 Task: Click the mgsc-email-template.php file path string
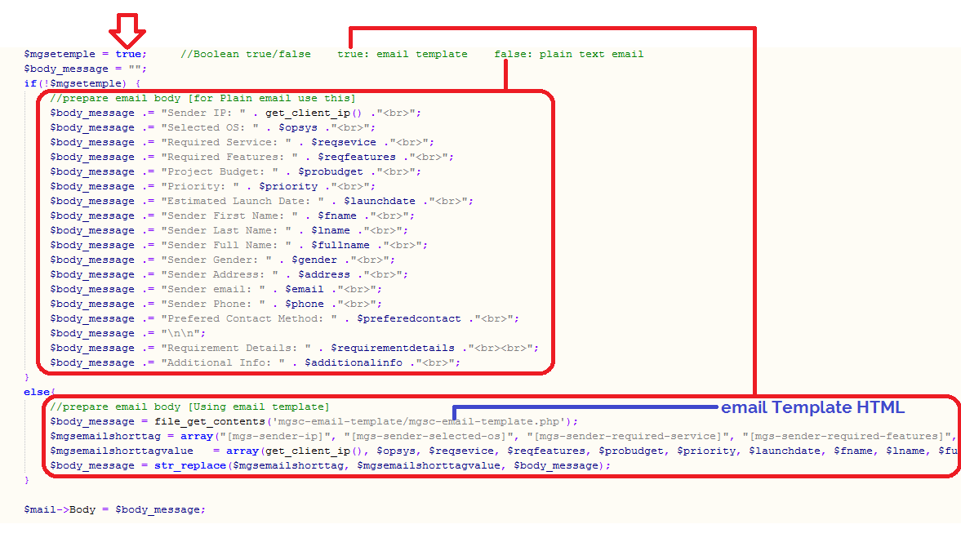(x=418, y=421)
